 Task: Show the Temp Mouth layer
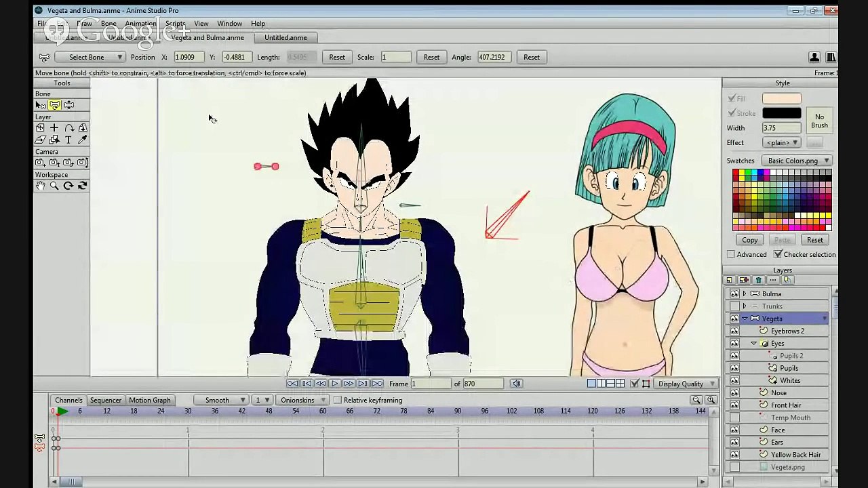[734, 418]
